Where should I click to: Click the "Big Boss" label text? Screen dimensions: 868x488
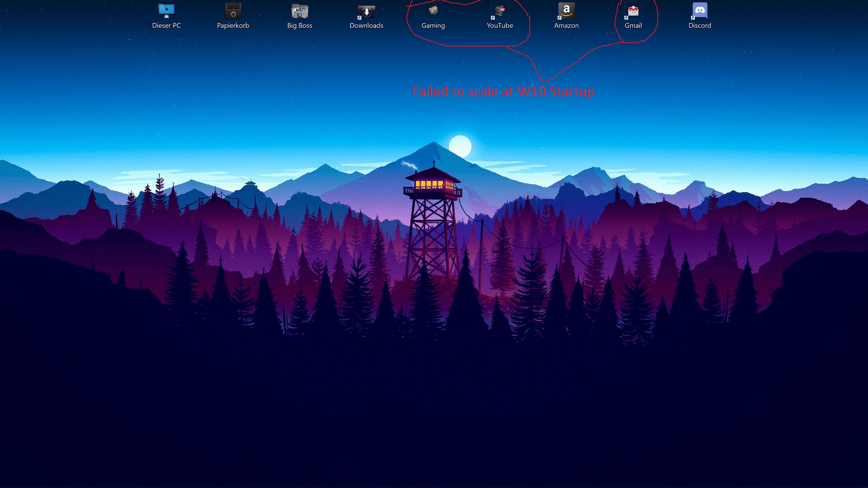pos(300,25)
